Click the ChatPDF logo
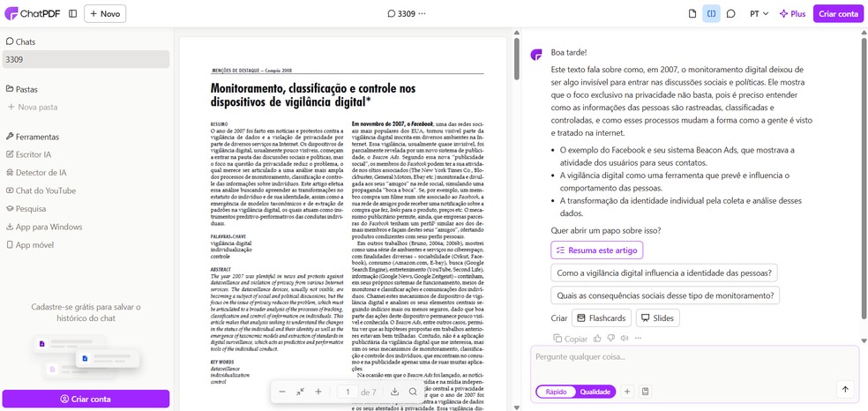Viewport: 868px width, 411px height. pyautogui.click(x=32, y=14)
